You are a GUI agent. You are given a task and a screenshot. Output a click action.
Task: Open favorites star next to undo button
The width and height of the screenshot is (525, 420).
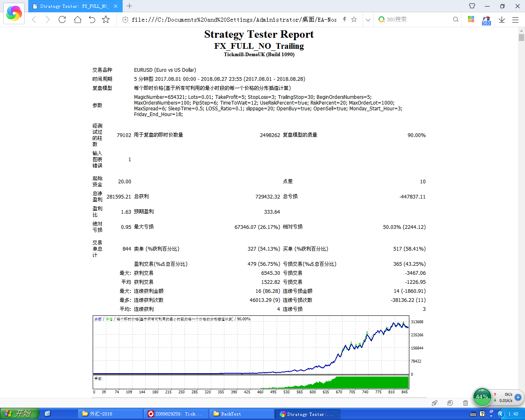click(x=106, y=19)
